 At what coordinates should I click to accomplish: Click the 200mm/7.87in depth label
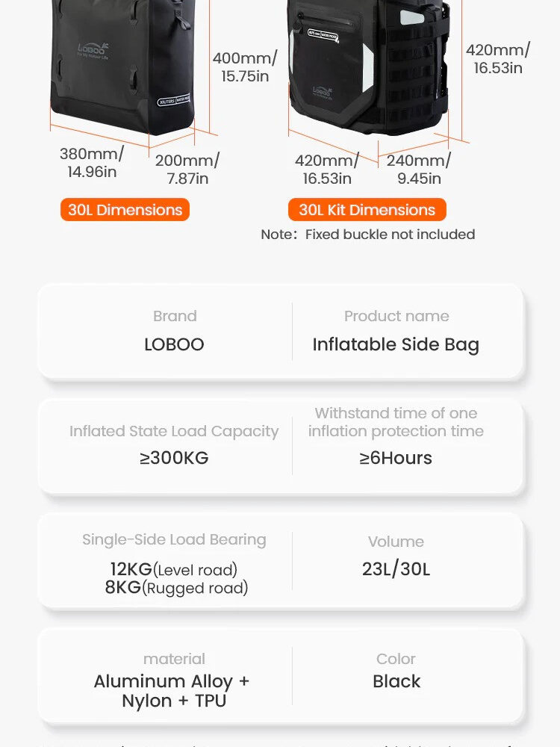coord(187,169)
